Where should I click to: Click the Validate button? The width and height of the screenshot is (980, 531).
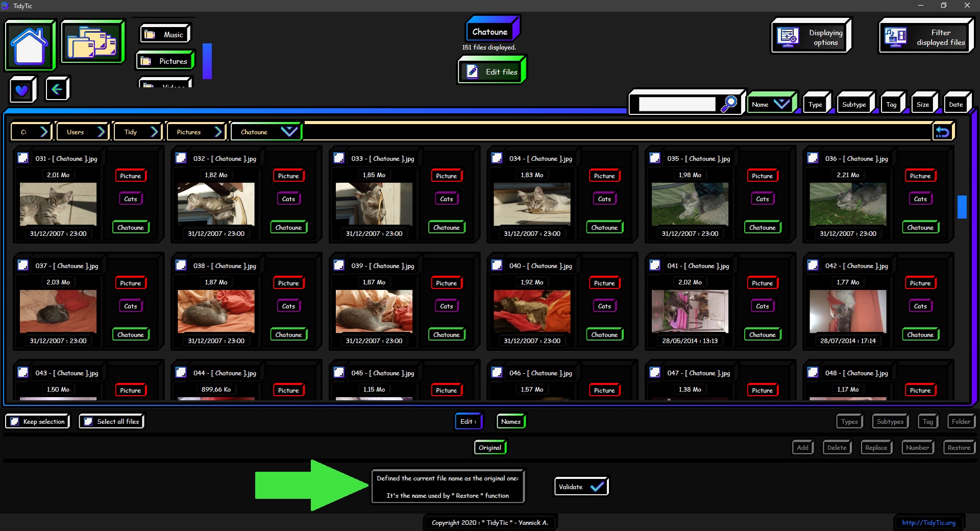tap(581, 487)
